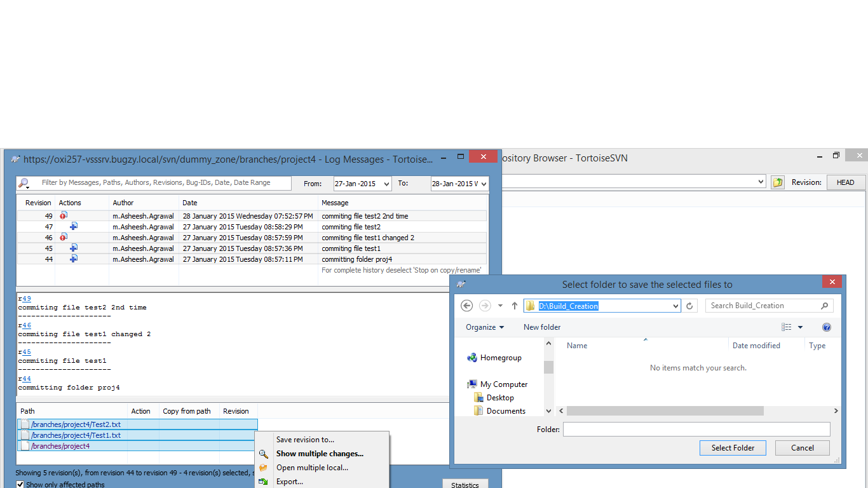This screenshot has height=488, width=868.
Task: Select the /branches/project4/Test1.txt path row
Action: (x=138, y=435)
